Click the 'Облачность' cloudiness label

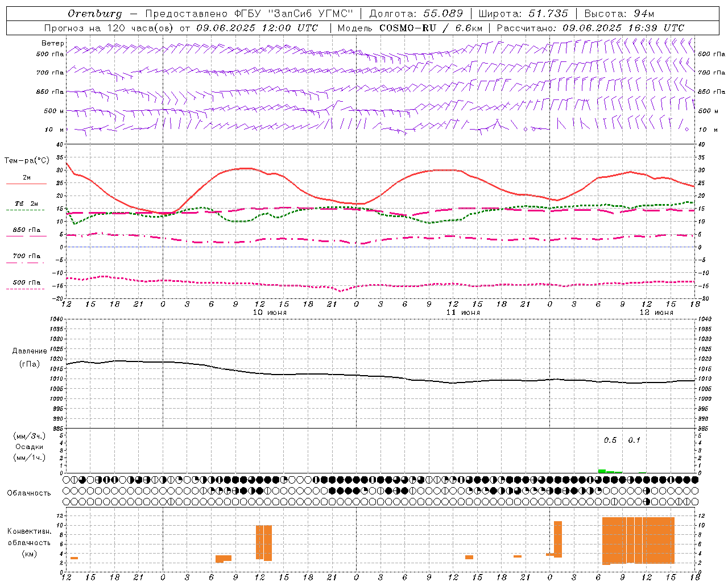(x=29, y=493)
